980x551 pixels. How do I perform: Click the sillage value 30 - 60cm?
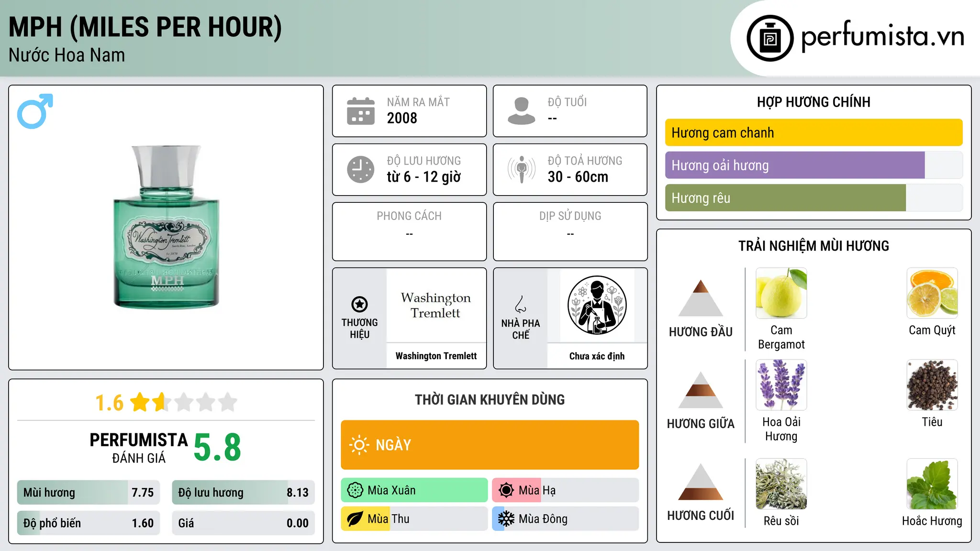578,177
